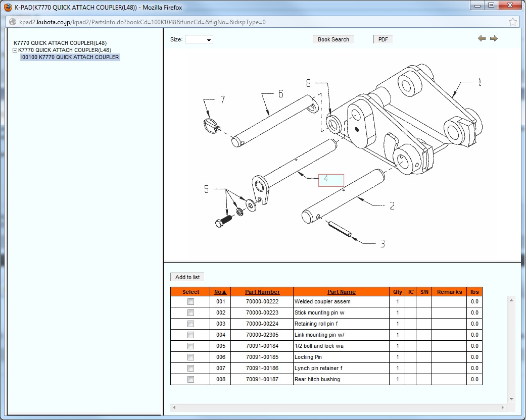526x420 pixels.
Task: Maximize the Firefox window
Action: (x=491, y=6)
